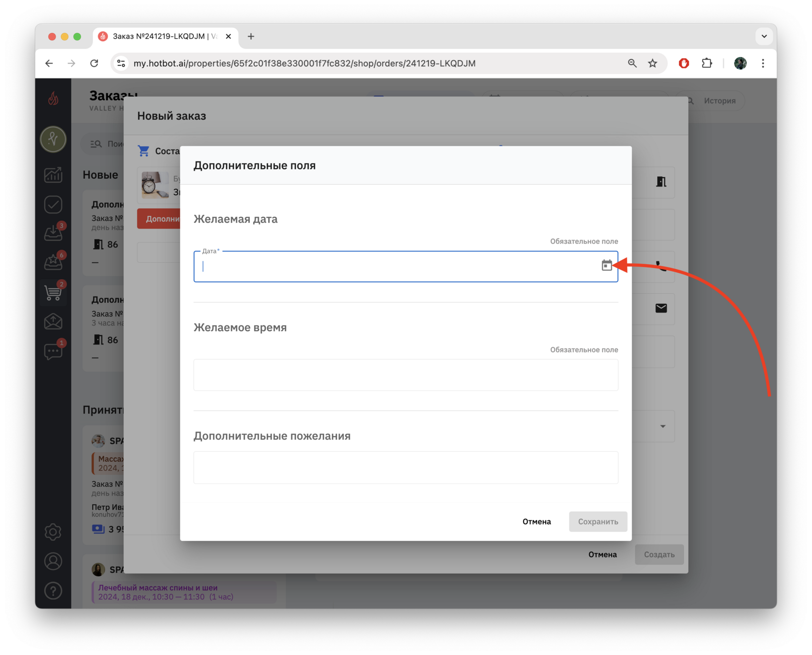Open the checkmark tasks icon in sidebar

(53, 204)
